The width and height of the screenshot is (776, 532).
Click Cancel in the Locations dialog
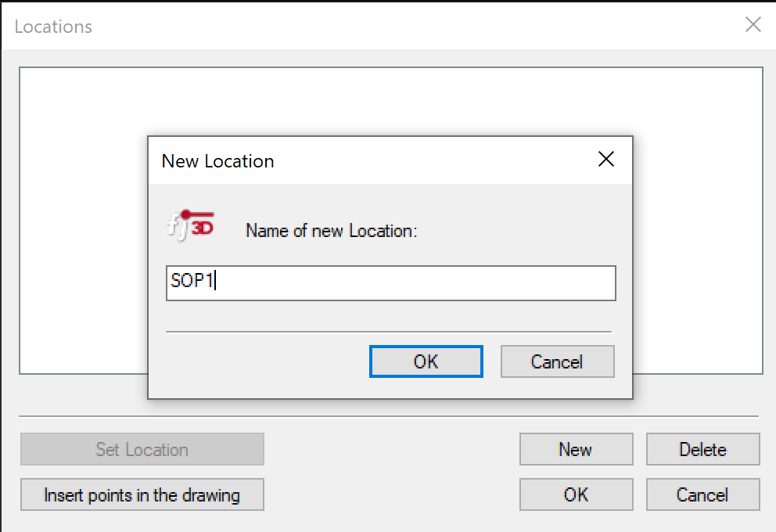[x=702, y=494]
